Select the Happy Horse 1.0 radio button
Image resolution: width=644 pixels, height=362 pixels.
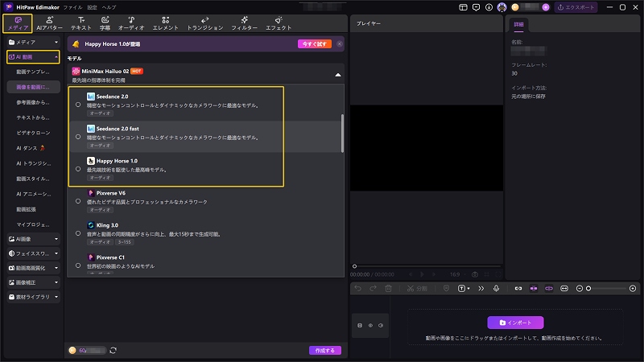point(78,169)
